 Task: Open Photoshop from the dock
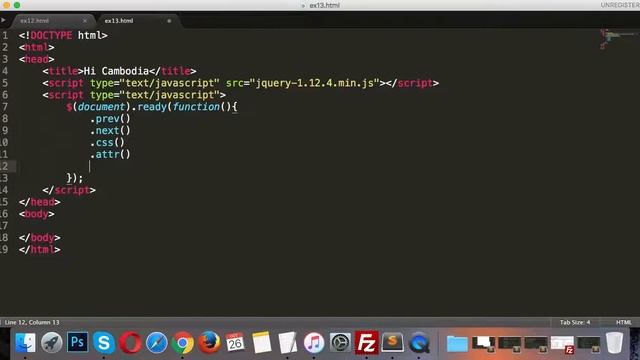click(x=78, y=342)
